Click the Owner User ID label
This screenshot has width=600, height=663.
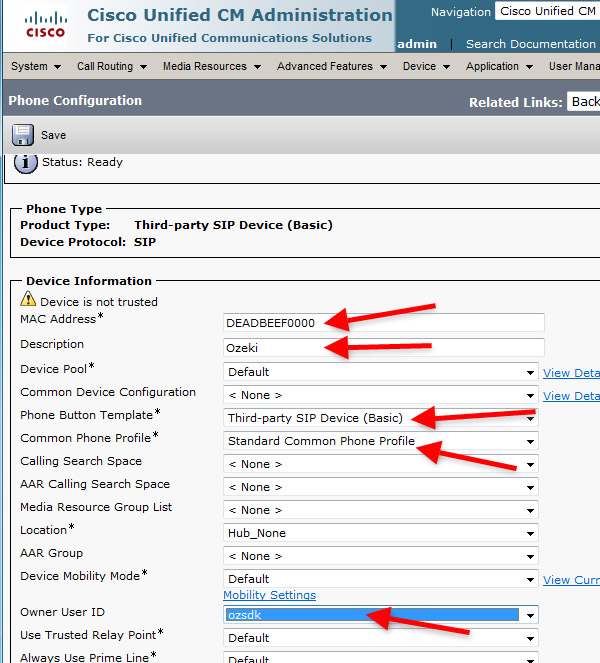tap(62, 612)
